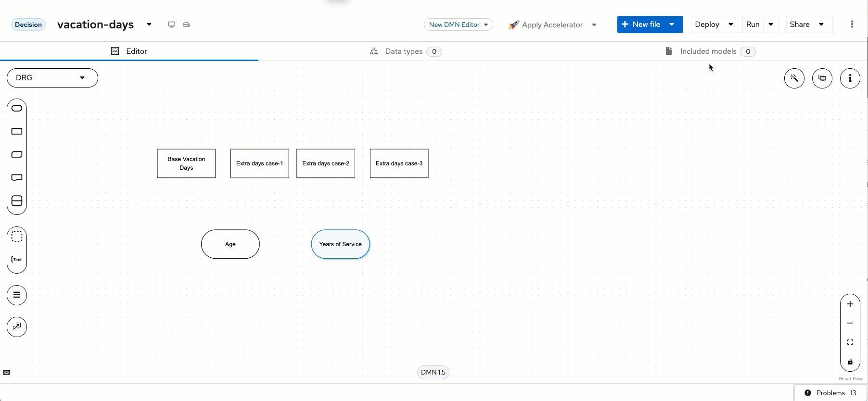Choose the Group dashed-box tool

tap(17, 237)
